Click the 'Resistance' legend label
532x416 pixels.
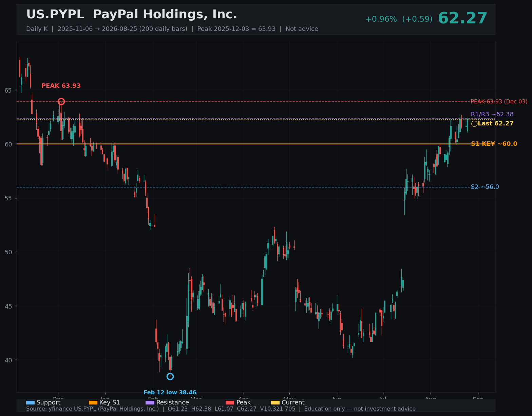173,403
